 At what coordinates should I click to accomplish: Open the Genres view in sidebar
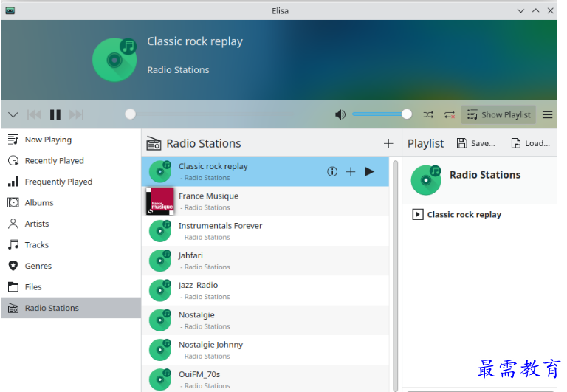38,266
